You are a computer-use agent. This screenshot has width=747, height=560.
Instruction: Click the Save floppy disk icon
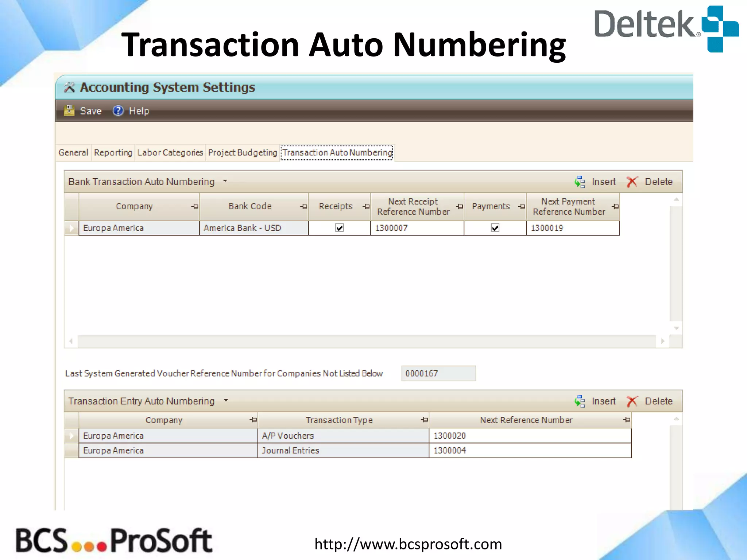[69, 110]
